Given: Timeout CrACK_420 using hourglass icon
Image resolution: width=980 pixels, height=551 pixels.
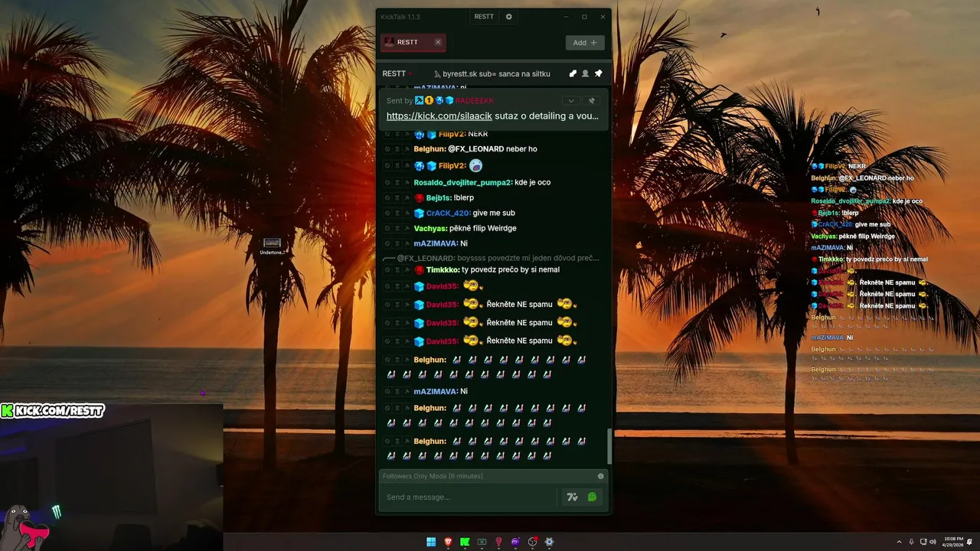Looking at the screenshot, I should [397, 214].
